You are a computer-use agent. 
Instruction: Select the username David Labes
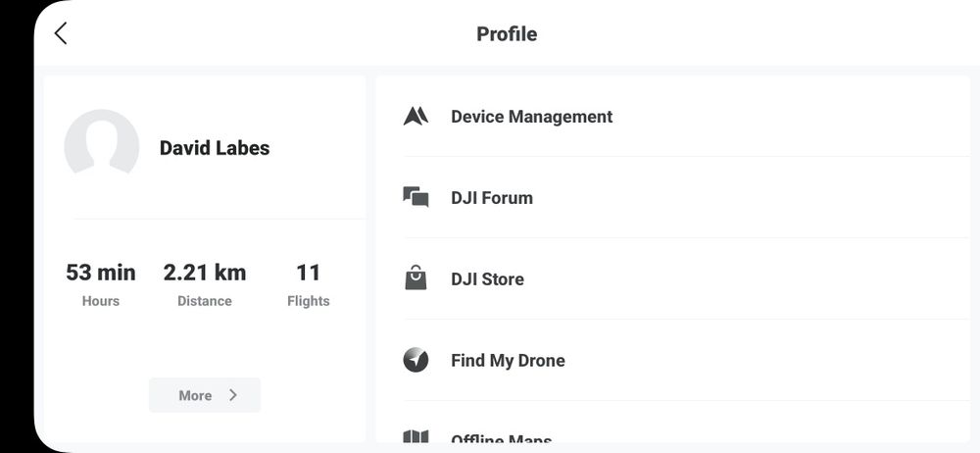[215, 148]
